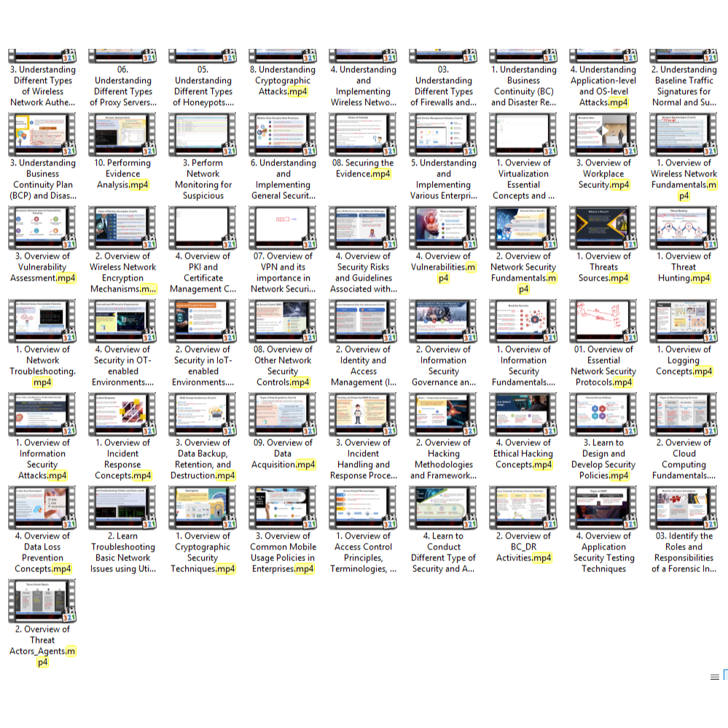The image size is (728, 728).
Task: Open thumbnail of '2. Overview of BC_DR Activities.mp4'
Action: (x=524, y=508)
